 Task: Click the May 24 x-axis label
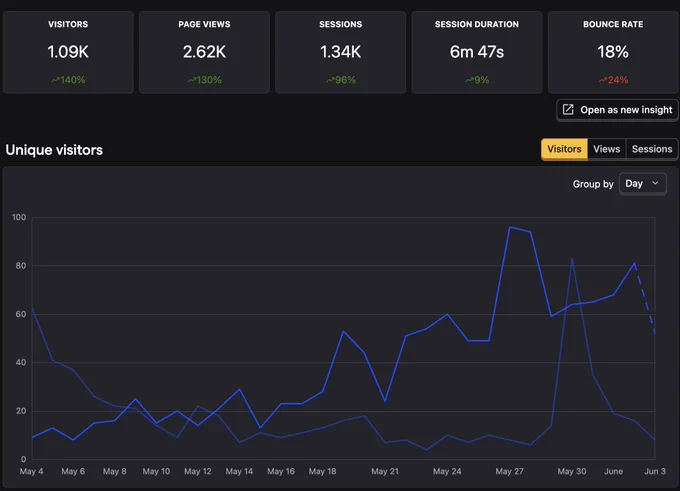coord(447,471)
